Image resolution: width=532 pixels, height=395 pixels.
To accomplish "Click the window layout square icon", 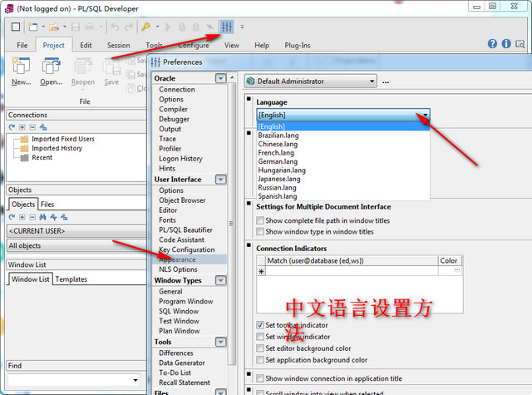I will [x=16, y=27].
